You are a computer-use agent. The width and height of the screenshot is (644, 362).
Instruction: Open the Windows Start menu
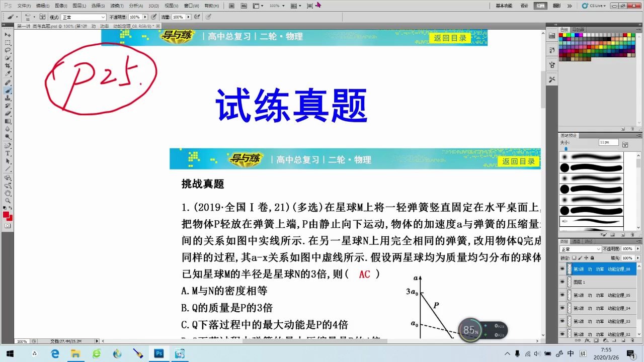[11, 353]
